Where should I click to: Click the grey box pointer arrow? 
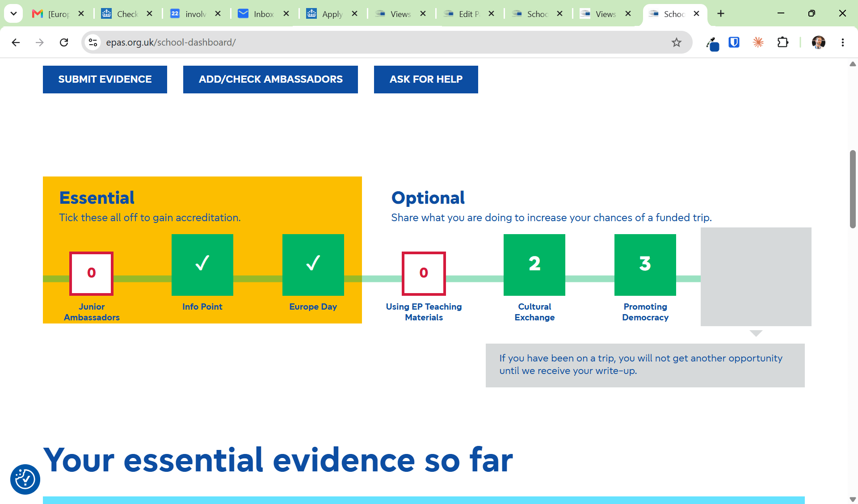click(x=756, y=333)
